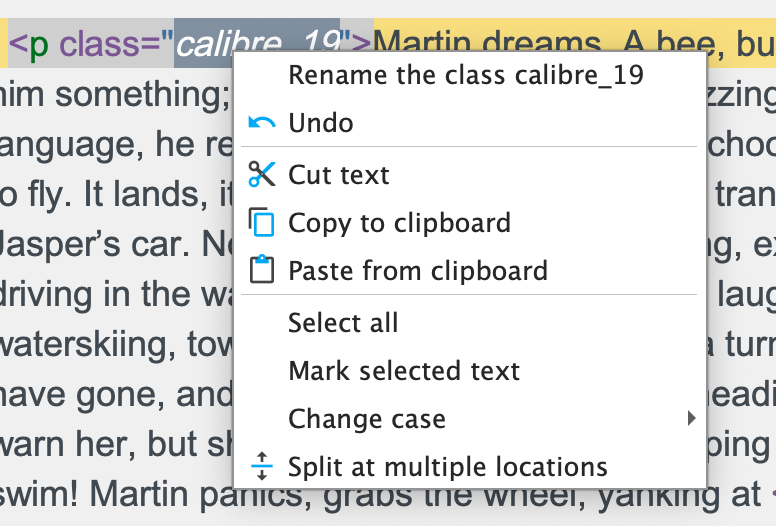Expand the Change case submenu arrow
Viewport: 776px width, 526px height.
pos(691,419)
